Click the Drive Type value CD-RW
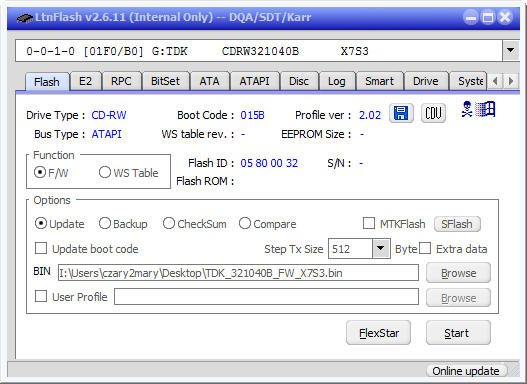Image resolution: width=527 pixels, height=384 pixels. [x=109, y=115]
